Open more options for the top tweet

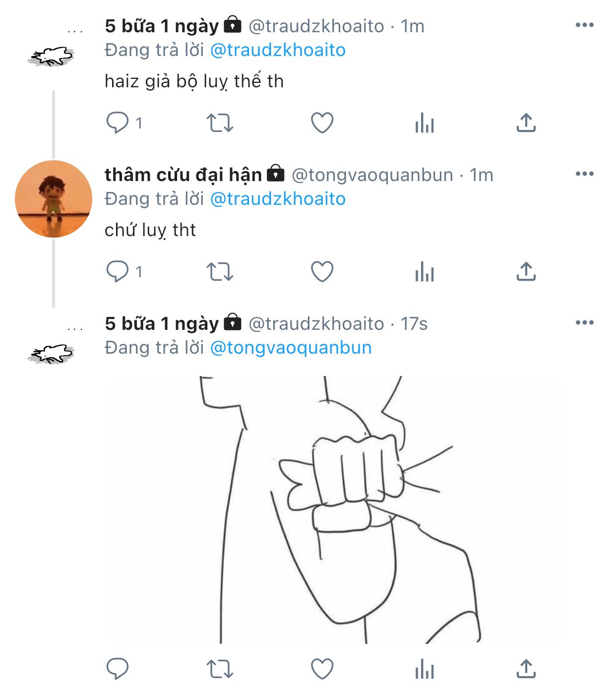(x=585, y=25)
